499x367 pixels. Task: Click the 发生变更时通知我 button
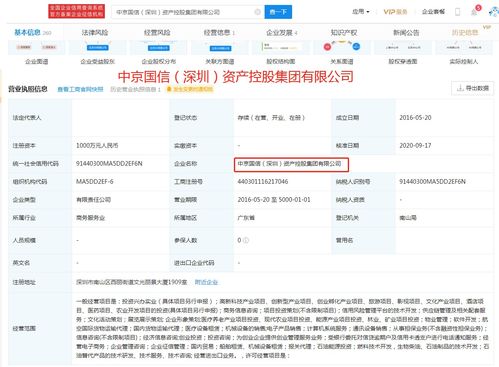pyautogui.click(x=189, y=89)
